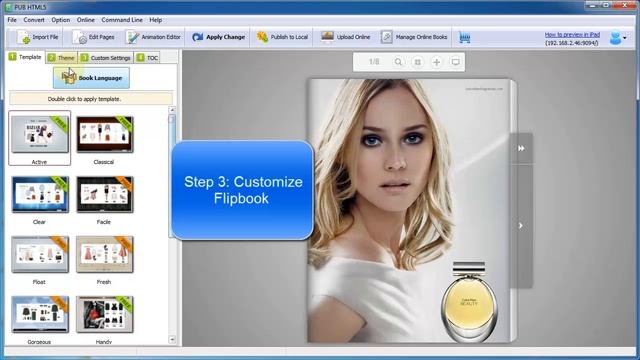Click the shopping cart icon in the toolbar
The image size is (640, 360).
click(x=464, y=38)
